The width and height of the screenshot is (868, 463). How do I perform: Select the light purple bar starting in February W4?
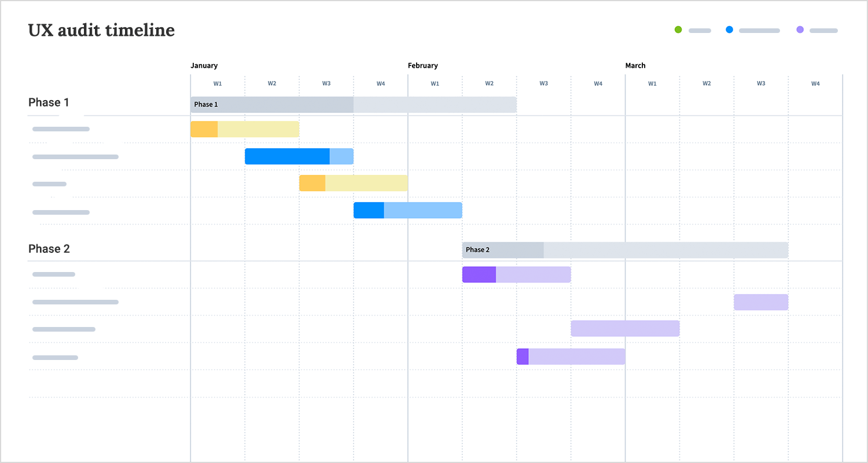click(626, 328)
